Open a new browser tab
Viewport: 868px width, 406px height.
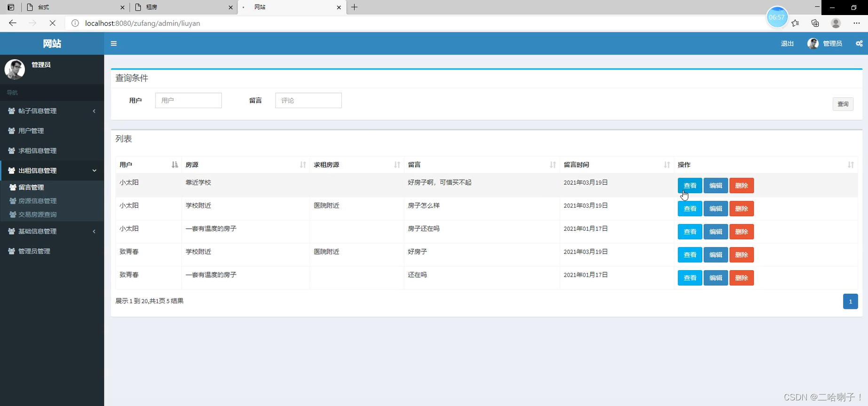coord(355,7)
